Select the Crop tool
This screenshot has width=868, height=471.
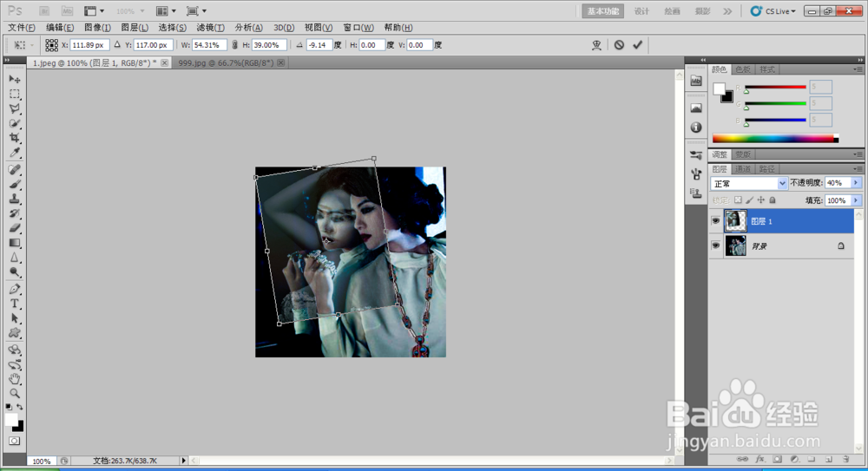click(15, 138)
